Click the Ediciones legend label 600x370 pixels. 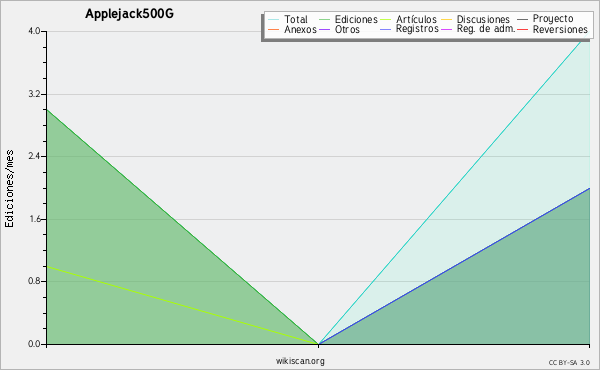coord(356,19)
